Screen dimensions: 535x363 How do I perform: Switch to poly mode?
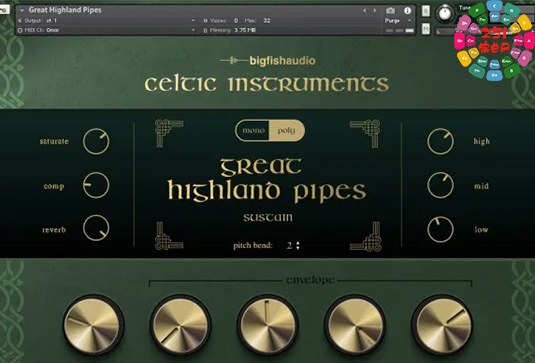286,130
